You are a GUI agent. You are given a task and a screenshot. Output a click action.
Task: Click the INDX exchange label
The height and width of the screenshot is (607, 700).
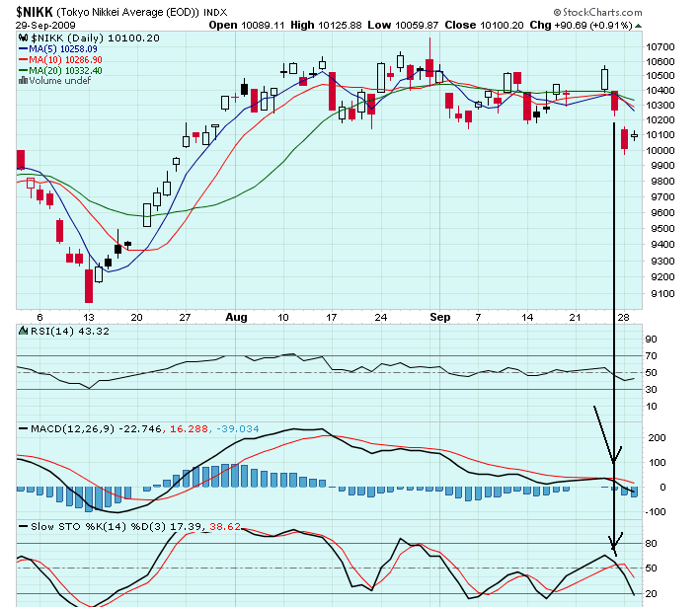click(x=215, y=13)
